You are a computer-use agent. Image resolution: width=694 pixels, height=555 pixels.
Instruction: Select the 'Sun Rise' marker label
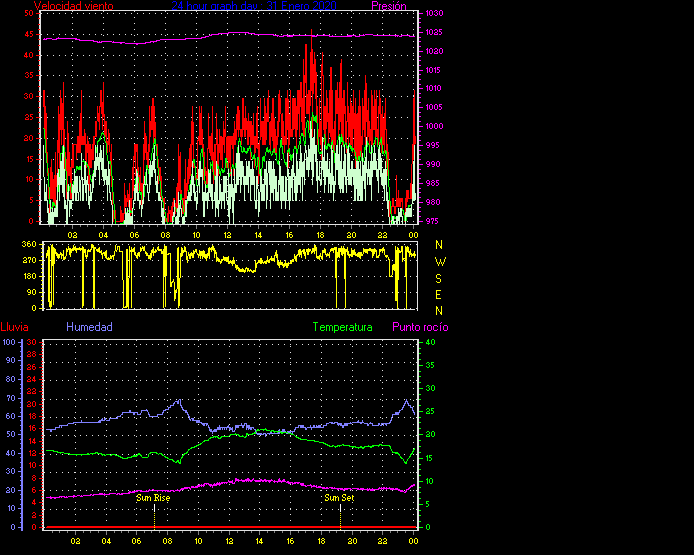tap(153, 498)
